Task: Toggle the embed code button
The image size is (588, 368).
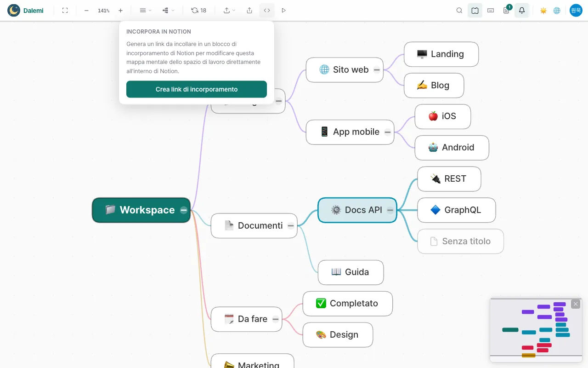Action: click(x=267, y=10)
